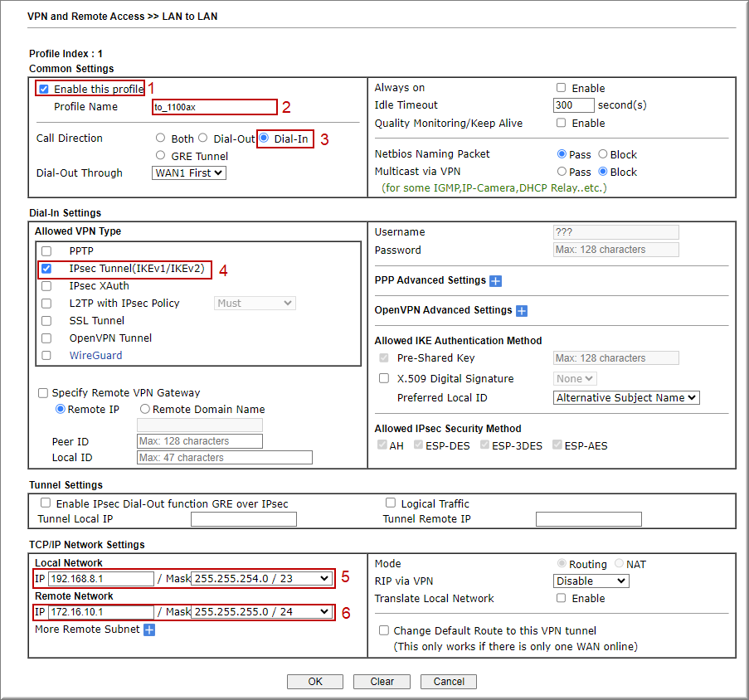Click the Peer ID input field
This screenshot has width=749, height=700.
(200, 441)
